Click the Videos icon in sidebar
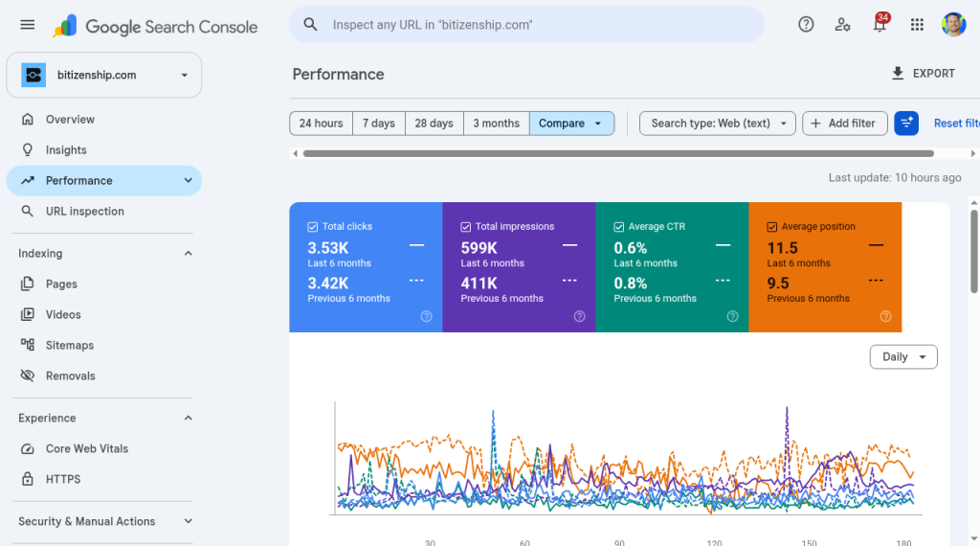 coord(28,314)
